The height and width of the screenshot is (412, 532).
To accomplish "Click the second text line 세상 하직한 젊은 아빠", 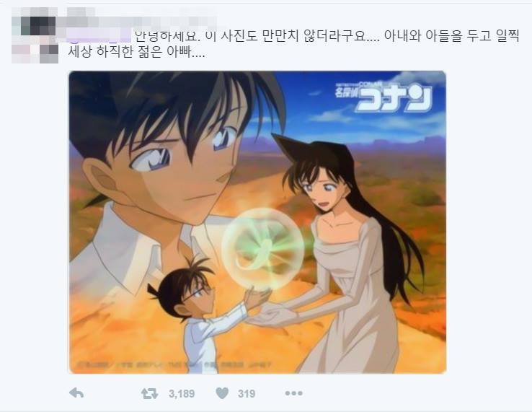I will click(136, 52).
